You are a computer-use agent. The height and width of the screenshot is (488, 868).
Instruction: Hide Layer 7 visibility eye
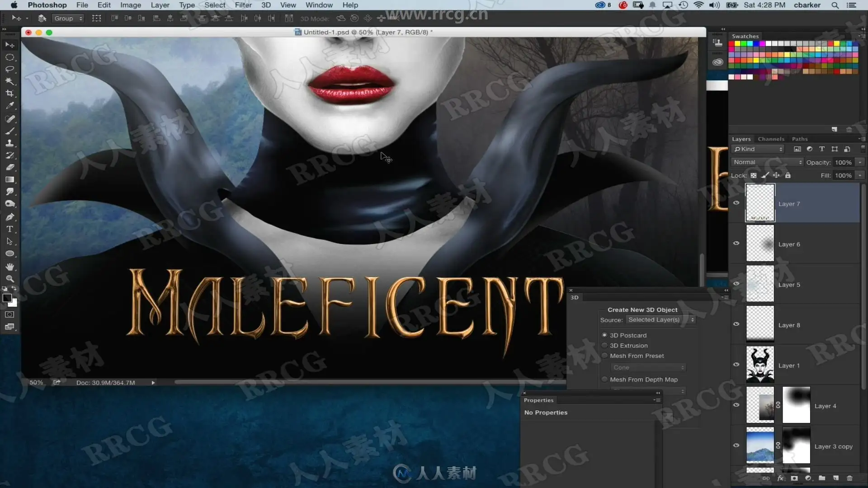click(x=736, y=203)
